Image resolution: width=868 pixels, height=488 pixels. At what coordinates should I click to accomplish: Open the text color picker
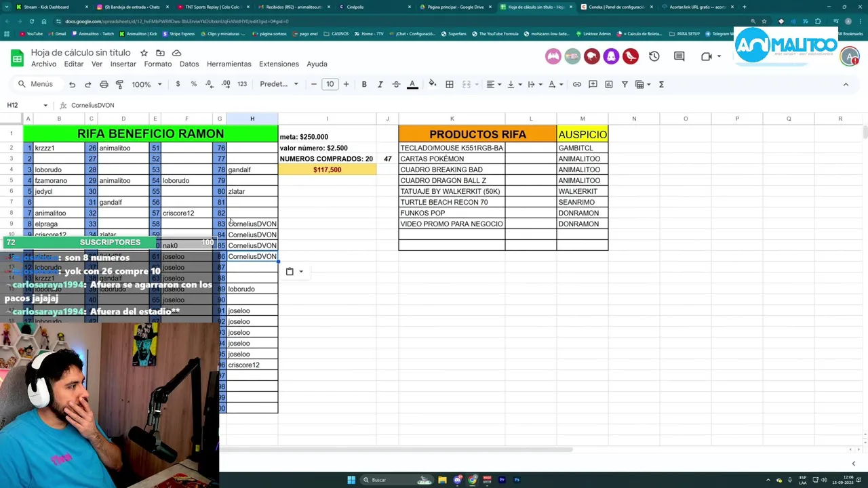pyautogui.click(x=412, y=84)
